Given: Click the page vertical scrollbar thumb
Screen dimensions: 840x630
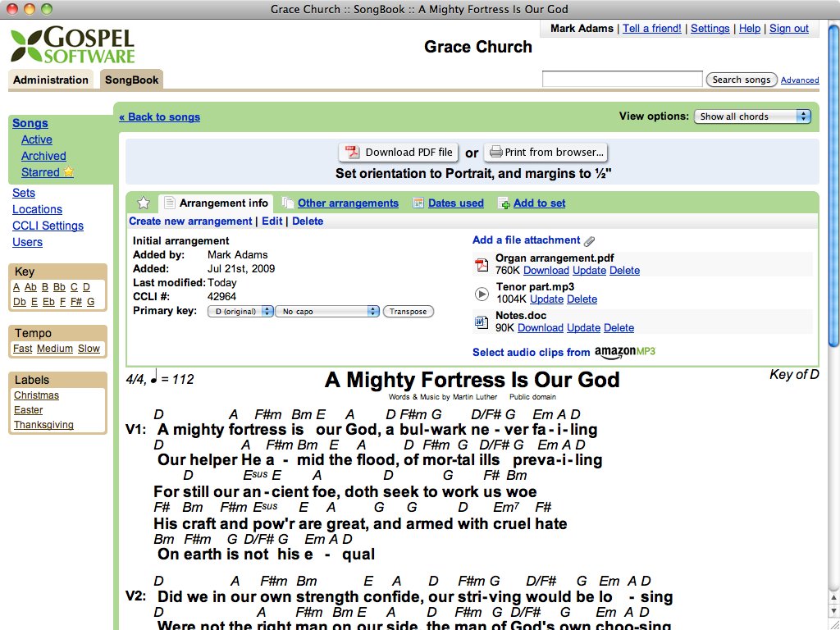Looking at the screenshot, I should [x=833, y=185].
